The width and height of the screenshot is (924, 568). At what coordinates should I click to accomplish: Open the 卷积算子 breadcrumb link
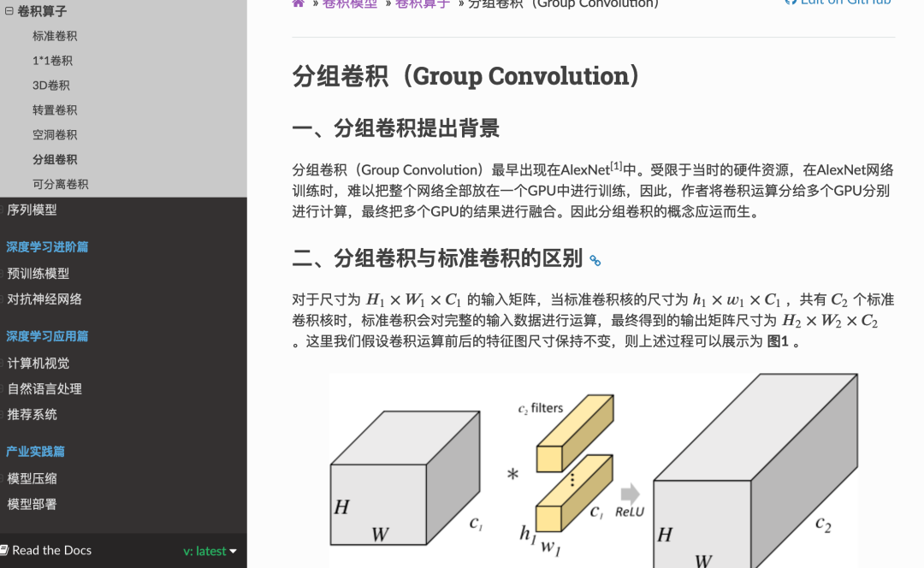coord(423,3)
